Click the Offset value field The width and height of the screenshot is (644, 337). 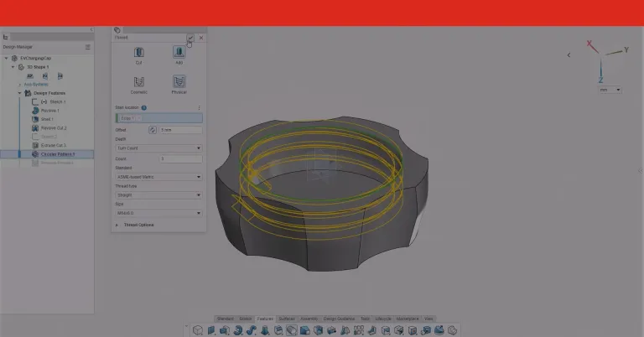pyautogui.click(x=181, y=130)
